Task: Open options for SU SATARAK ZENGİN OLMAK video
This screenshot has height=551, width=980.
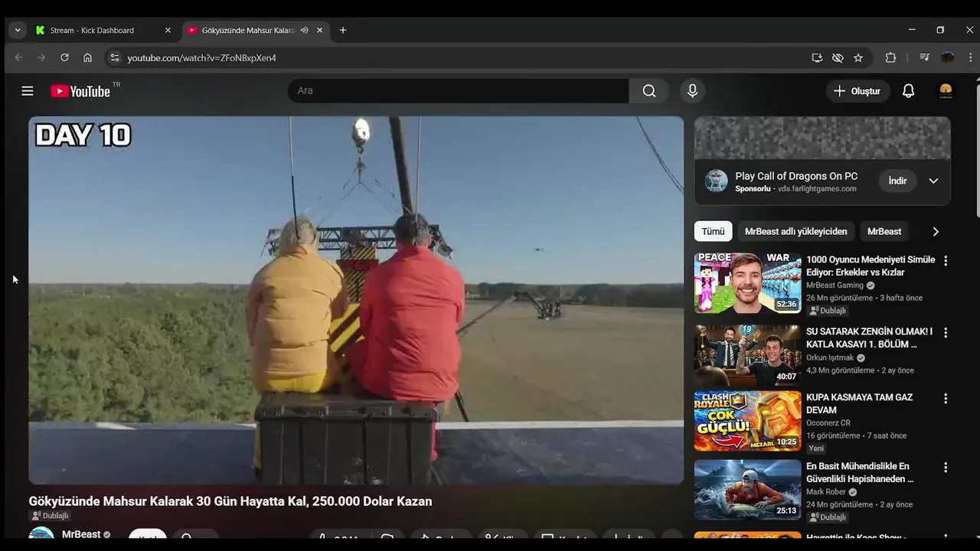Action: coord(946,333)
